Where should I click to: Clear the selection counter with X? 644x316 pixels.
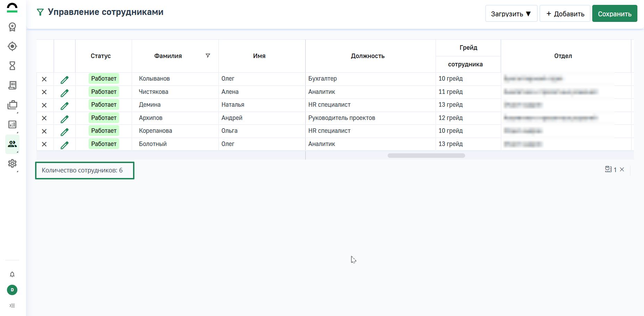[x=622, y=170]
